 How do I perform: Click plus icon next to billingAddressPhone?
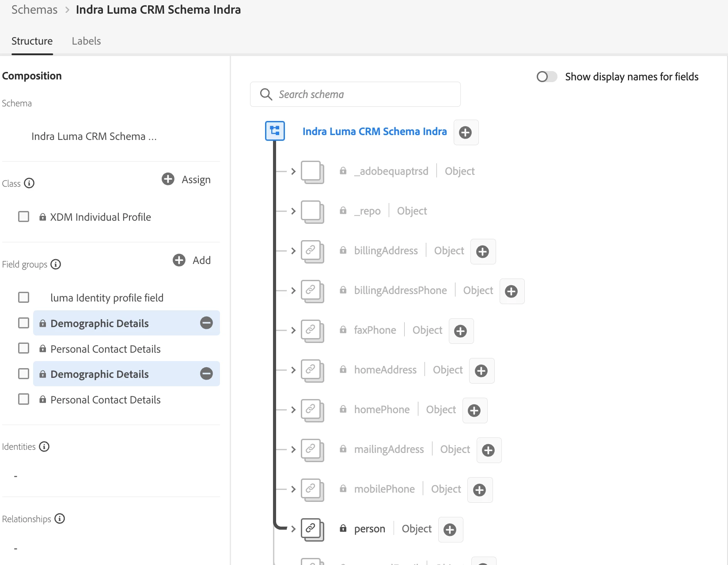pos(512,291)
